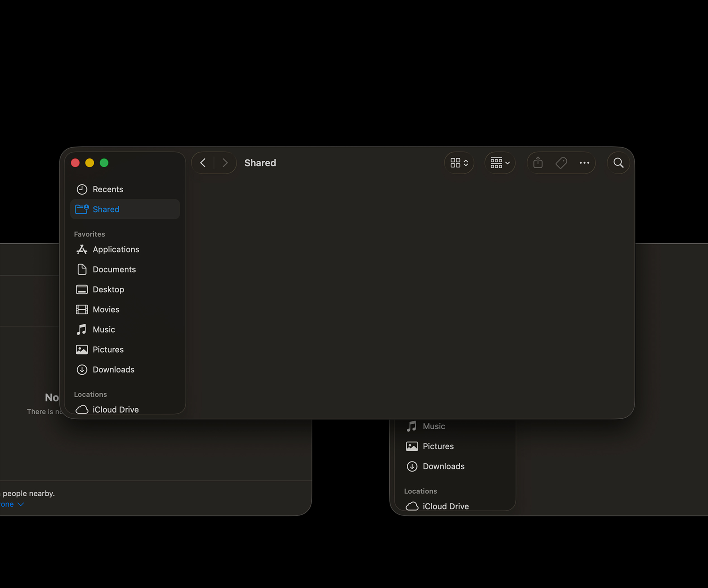
Task: Open Downloads in the bottom-right Finder window
Action: pyautogui.click(x=443, y=466)
